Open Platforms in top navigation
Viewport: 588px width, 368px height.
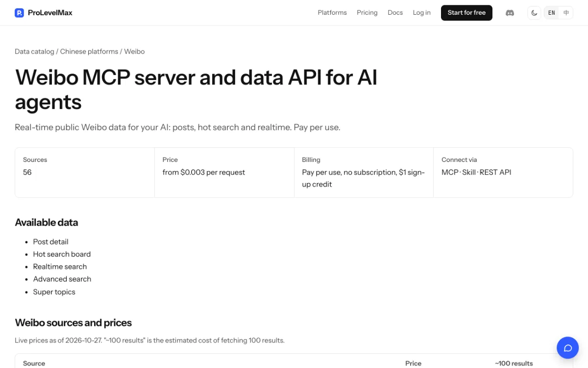tap(332, 13)
